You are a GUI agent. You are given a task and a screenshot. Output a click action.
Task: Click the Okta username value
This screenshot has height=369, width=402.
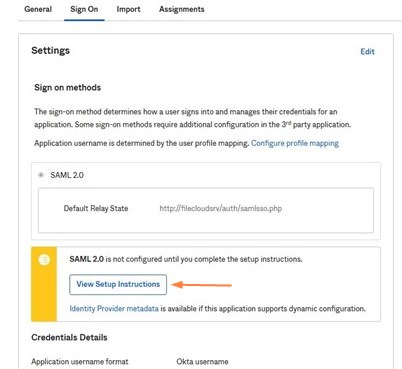pos(202,362)
